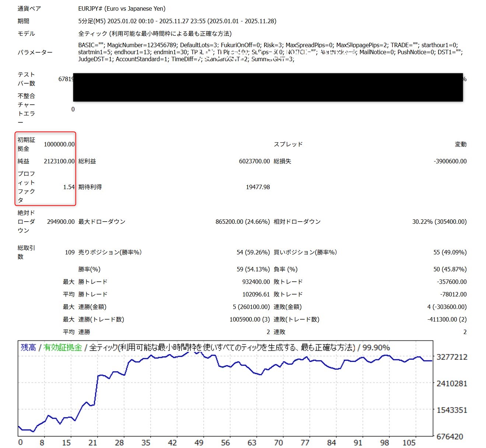This screenshot has height=448, width=486.
Task: Click the initial deposit value 1000000.00
Action: [59, 144]
